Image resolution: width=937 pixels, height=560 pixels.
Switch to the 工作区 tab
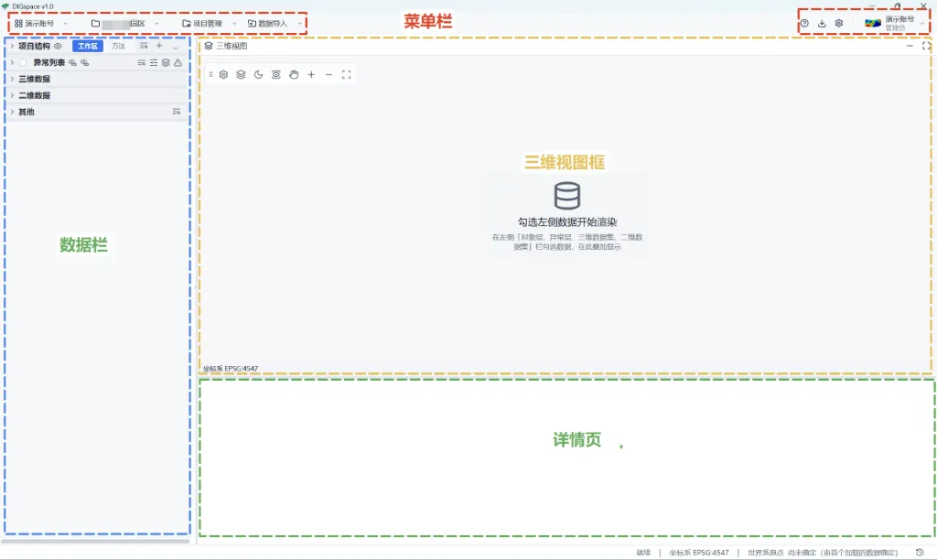(88, 46)
